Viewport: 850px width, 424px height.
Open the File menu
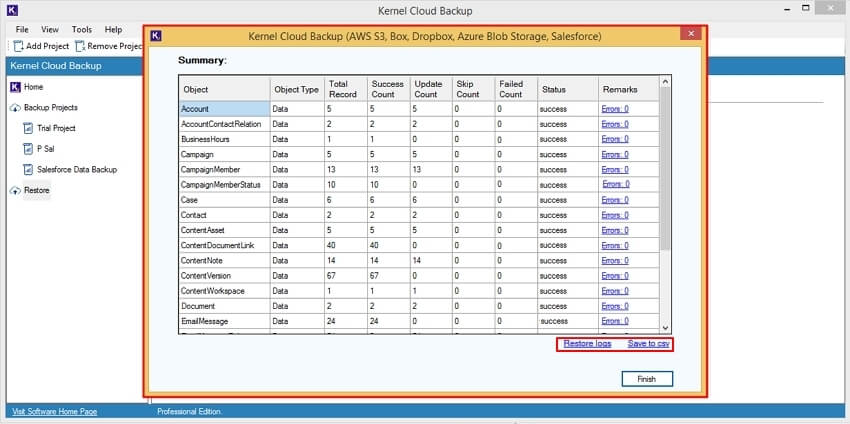point(22,29)
